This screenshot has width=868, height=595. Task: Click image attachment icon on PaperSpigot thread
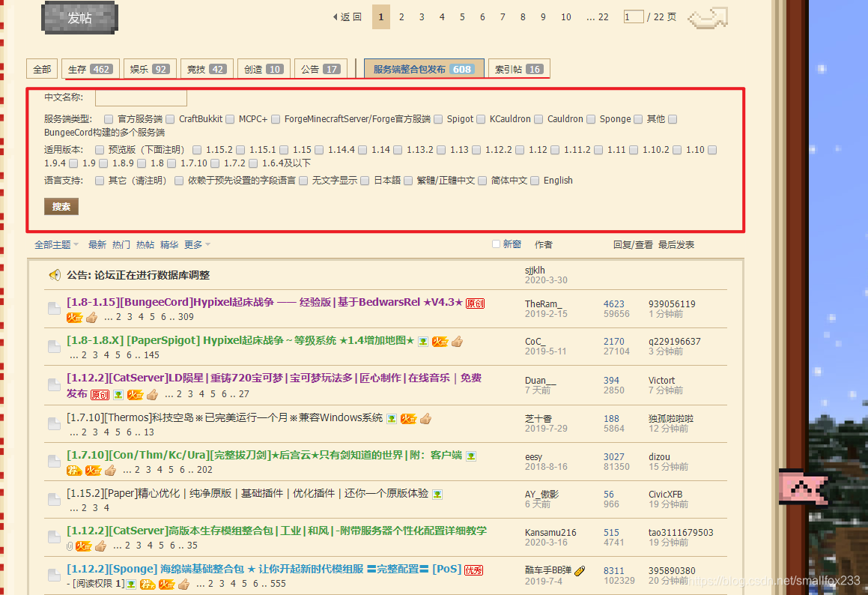(423, 342)
